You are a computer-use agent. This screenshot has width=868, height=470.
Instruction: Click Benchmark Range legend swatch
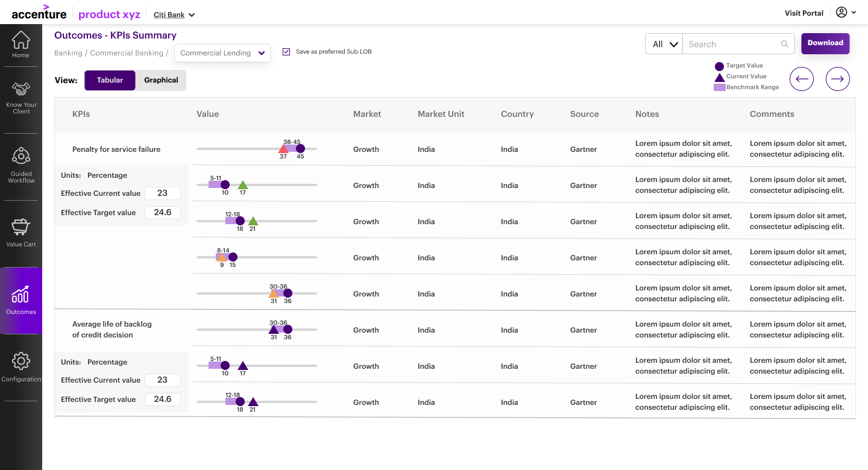coord(719,87)
